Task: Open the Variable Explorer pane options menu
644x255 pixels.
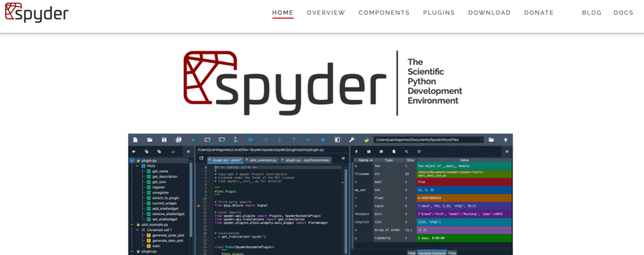Action: point(508,151)
